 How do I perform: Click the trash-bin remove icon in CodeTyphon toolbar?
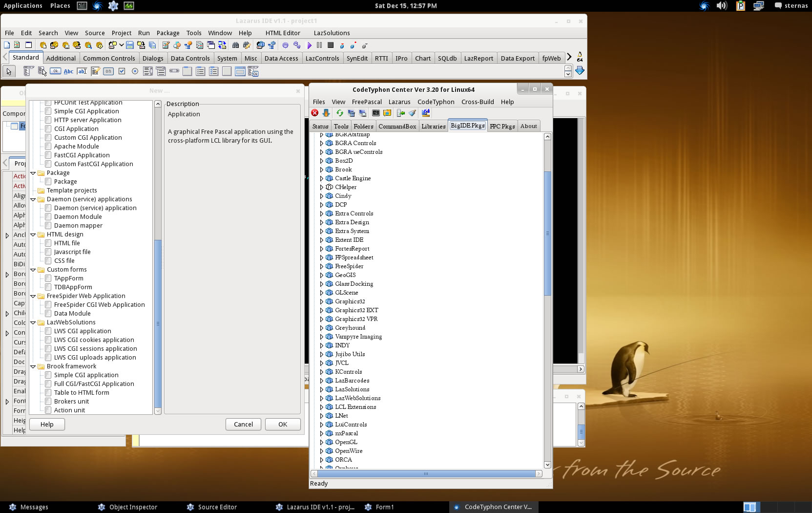click(352, 113)
